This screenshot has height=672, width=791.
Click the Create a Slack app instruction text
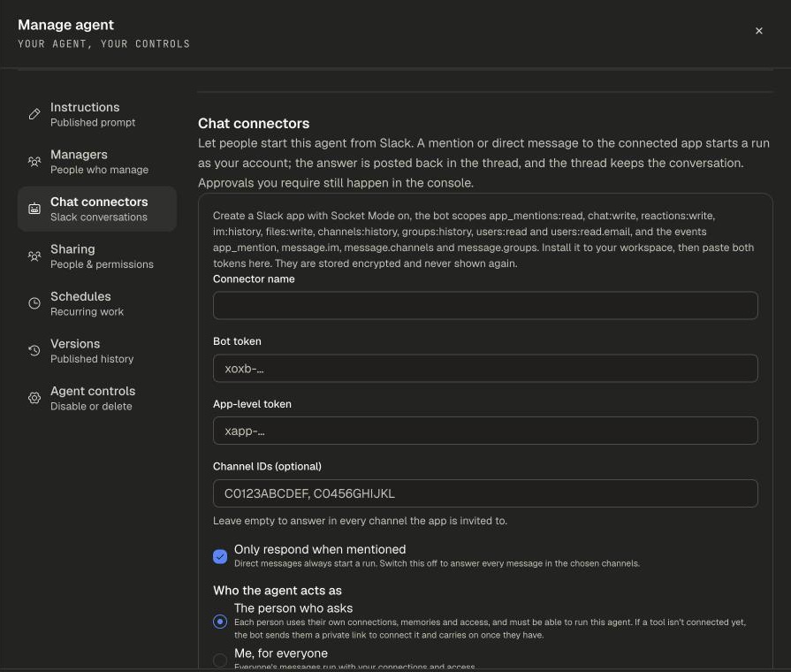[x=483, y=240]
